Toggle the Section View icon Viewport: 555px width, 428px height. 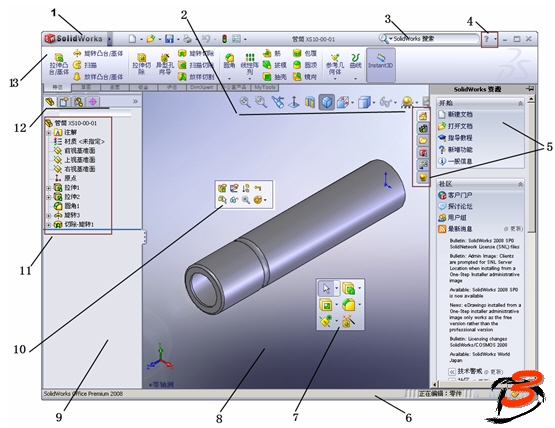click(x=310, y=102)
